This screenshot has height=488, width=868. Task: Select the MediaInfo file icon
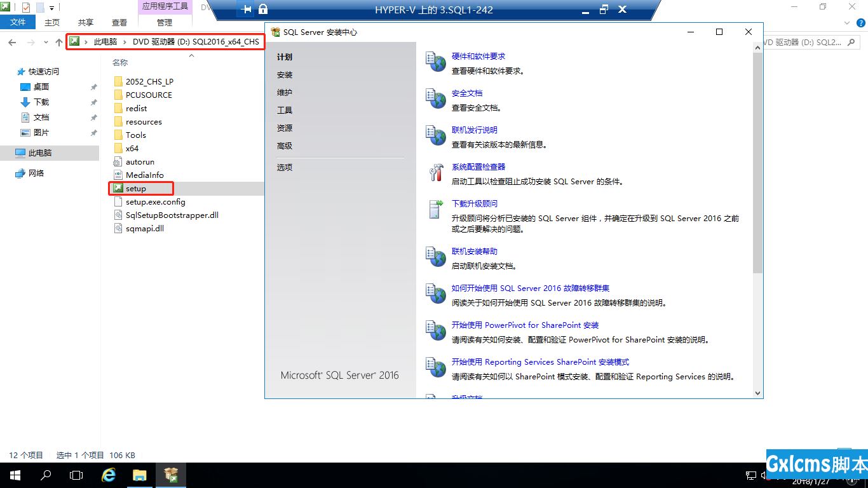point(118,175)
